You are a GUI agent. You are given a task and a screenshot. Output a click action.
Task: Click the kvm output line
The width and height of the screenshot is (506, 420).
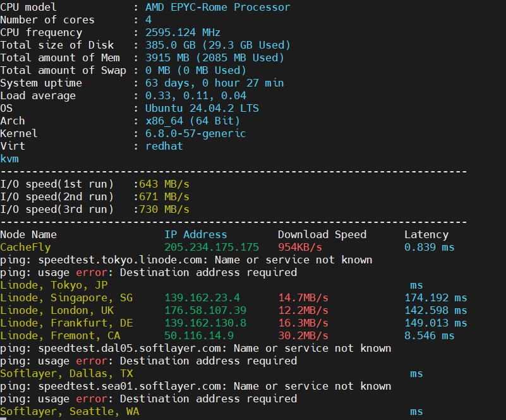pos(9,159)
